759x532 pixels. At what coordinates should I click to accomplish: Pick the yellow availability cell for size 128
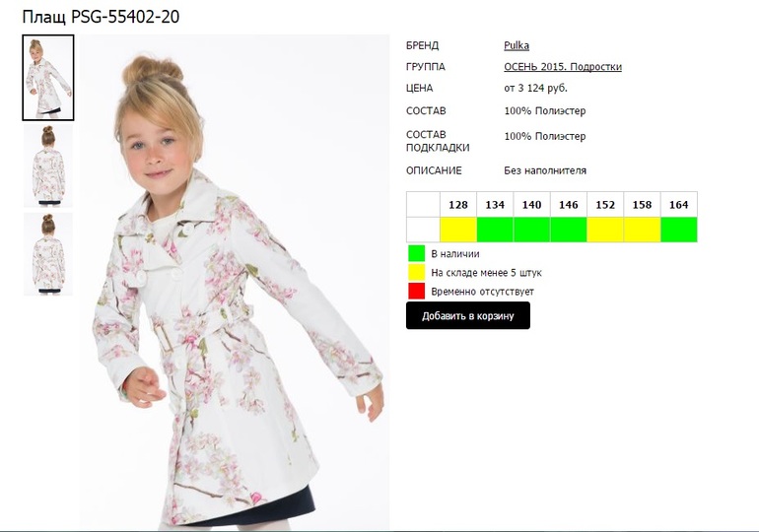coord(458,230)
